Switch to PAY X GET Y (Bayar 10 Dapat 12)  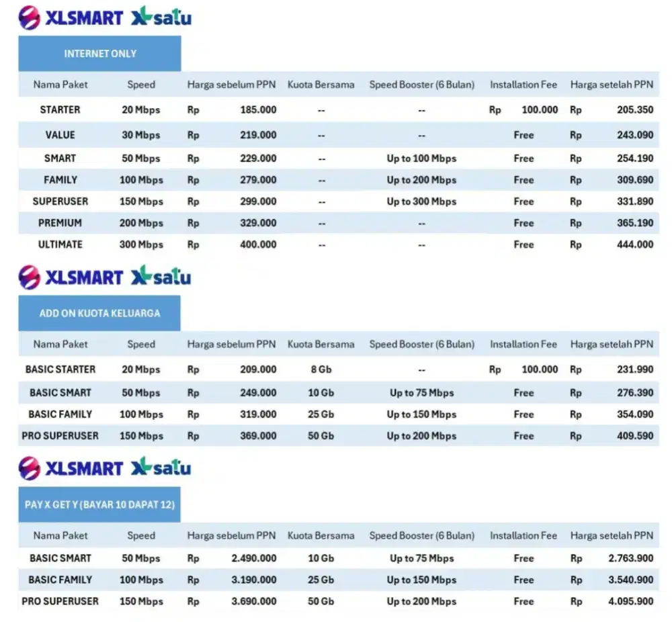point(99,504)
